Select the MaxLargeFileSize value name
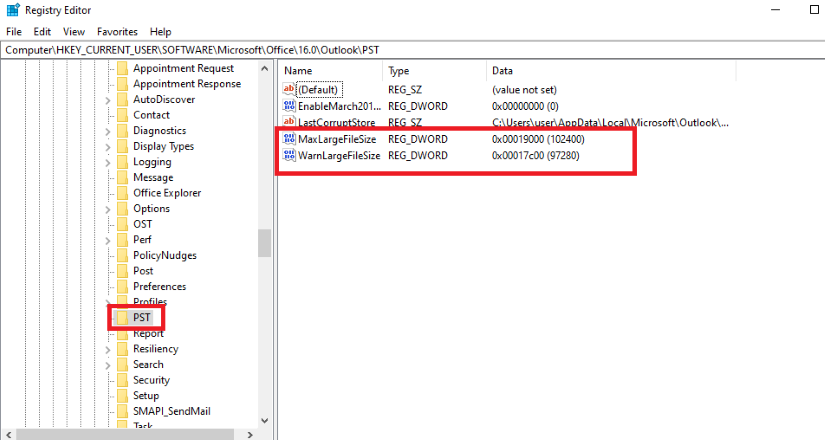Screen dimensions: 825x440 [337, 139]
